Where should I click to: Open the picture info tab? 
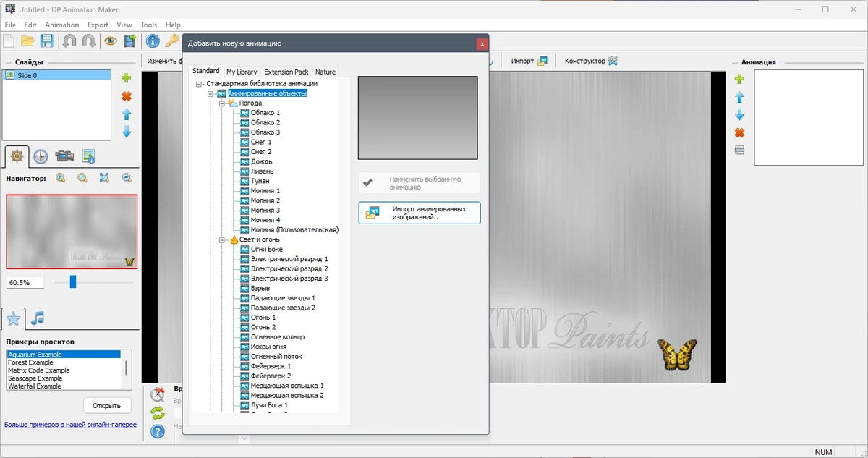point(88,156)
